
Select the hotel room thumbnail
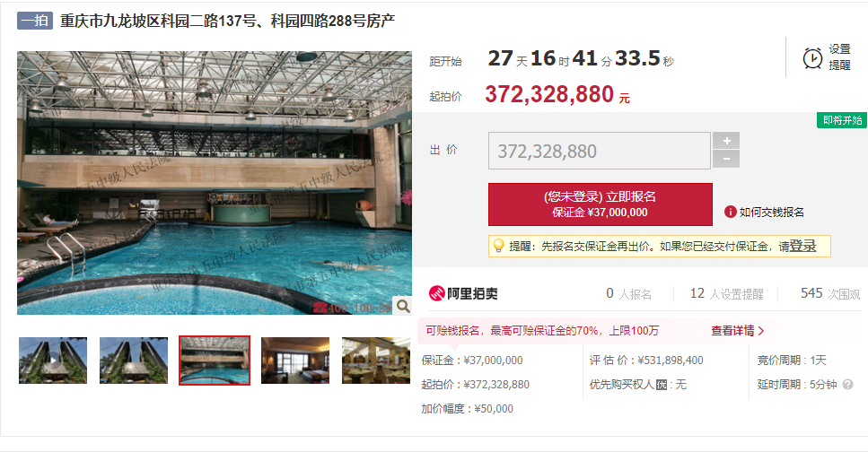[295, 361]
